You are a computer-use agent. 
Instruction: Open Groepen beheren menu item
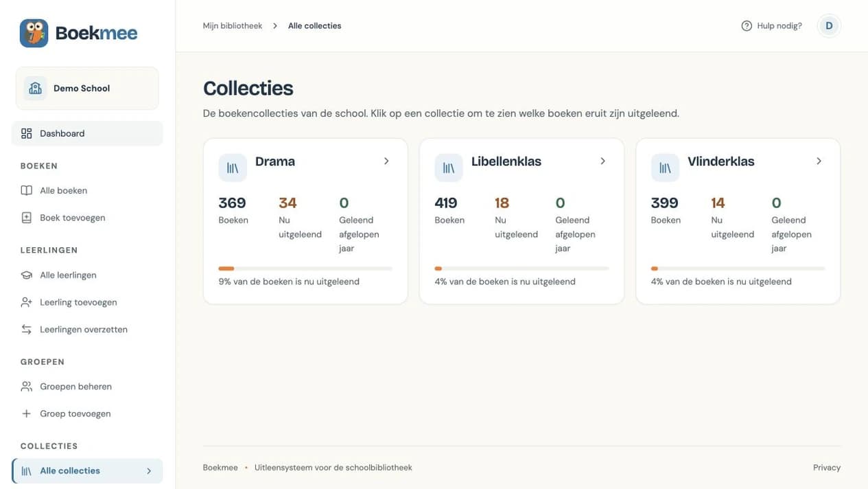(x=87, y=387)
